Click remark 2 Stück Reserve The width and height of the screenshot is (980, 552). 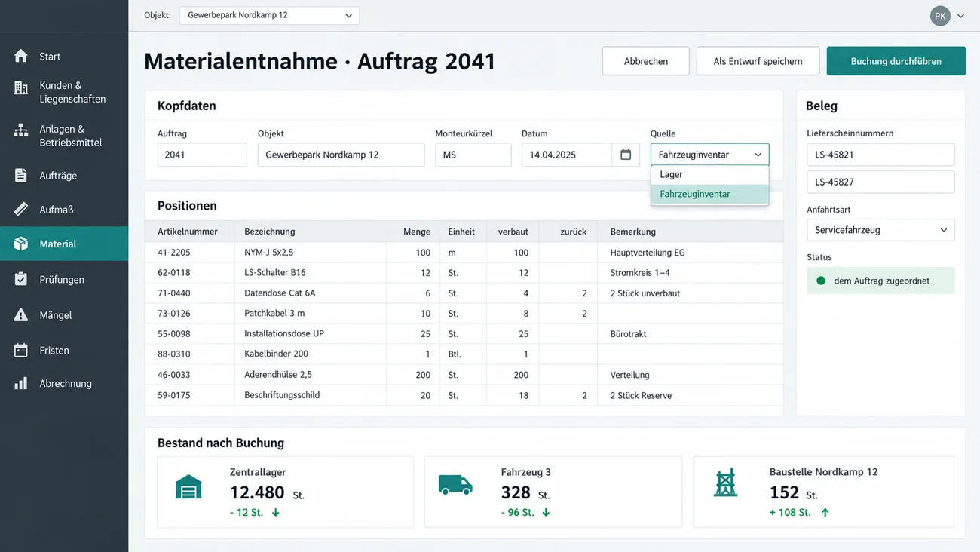(x=641, y=395)
